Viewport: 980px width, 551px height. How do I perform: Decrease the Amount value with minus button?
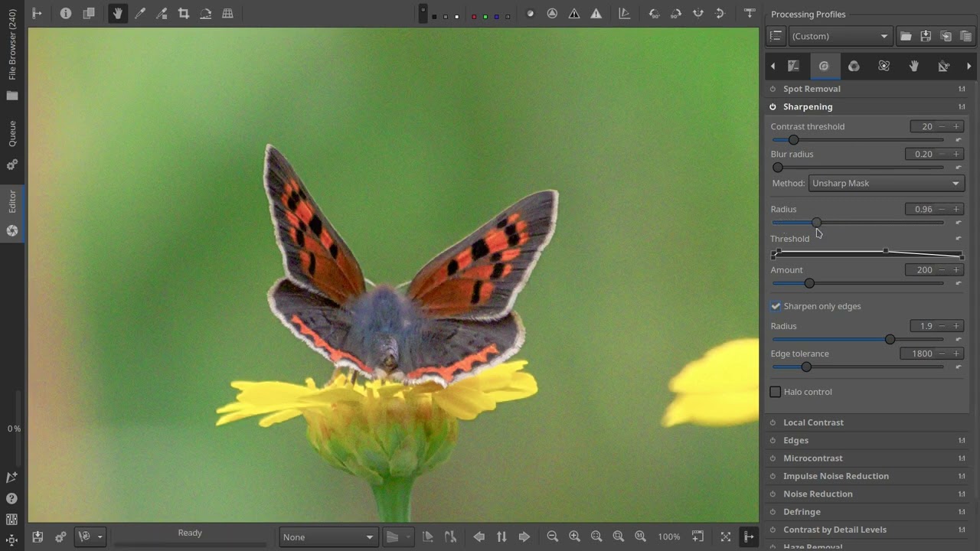coord(942,269)
